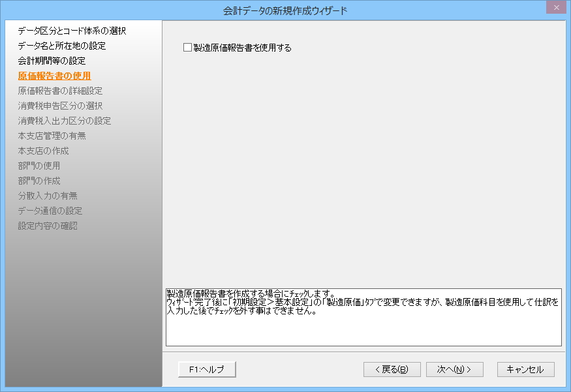Select step 部門の作成
The width and height of the screenshot is (571, 392).
coord(39,181)
